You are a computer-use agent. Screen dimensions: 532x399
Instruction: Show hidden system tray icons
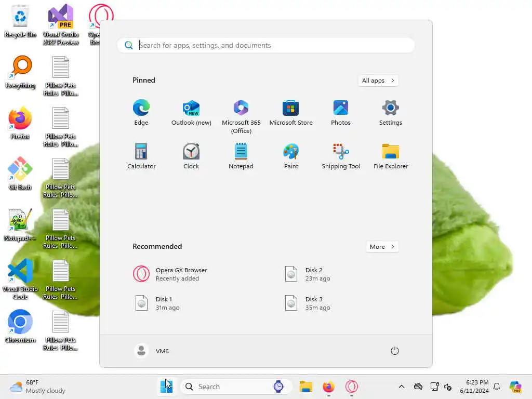point(402,387)
